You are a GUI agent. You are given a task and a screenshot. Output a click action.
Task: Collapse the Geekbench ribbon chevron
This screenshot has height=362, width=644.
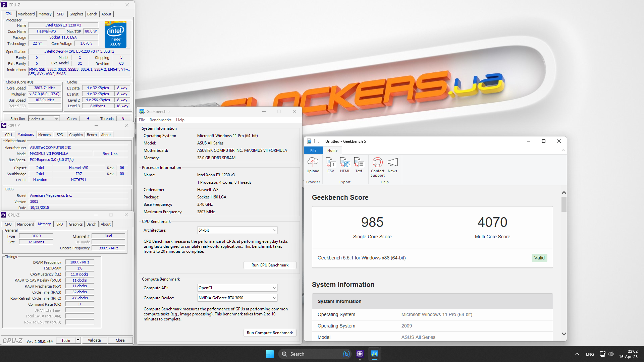tap(563, 150)
